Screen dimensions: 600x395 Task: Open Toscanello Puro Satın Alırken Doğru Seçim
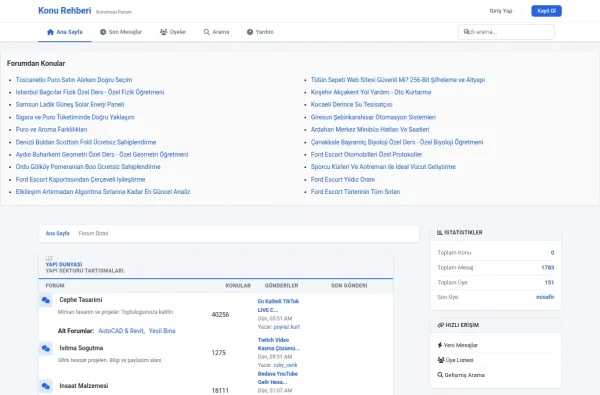(74, 80)
